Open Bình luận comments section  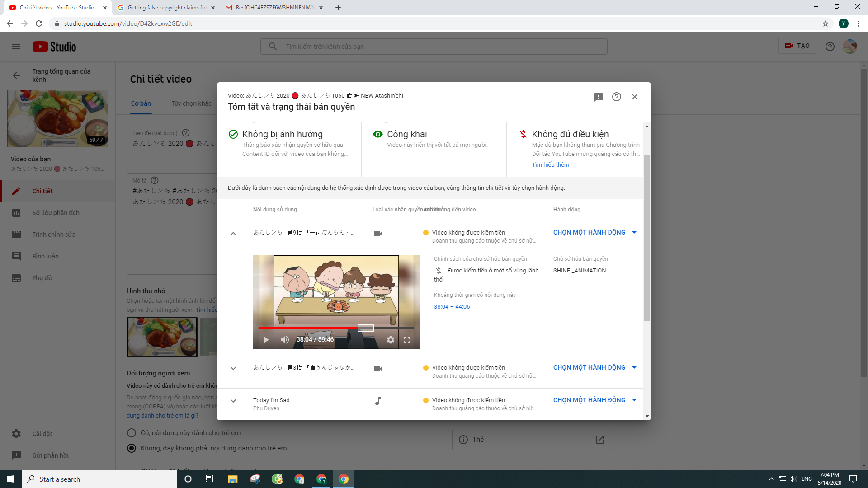coord(58,256)
